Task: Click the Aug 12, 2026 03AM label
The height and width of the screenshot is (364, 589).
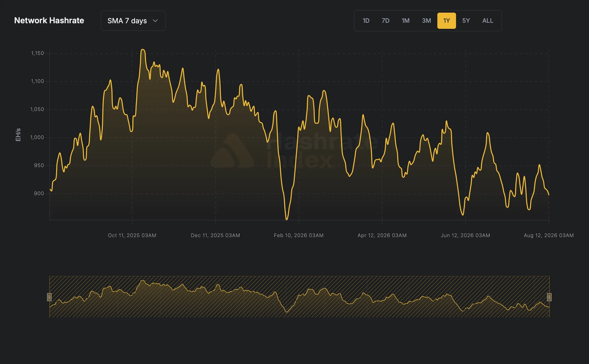Action: click(x=549, y=235)
